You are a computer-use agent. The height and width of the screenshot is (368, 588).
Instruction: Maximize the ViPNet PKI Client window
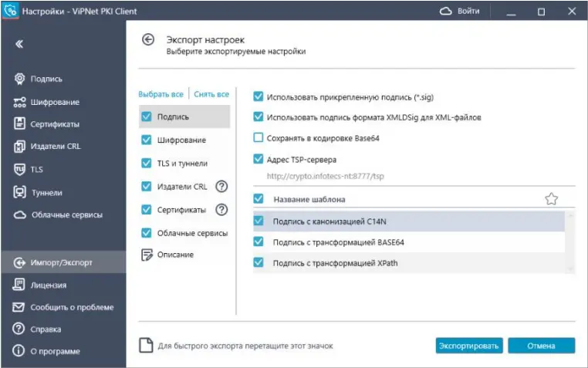541,12
